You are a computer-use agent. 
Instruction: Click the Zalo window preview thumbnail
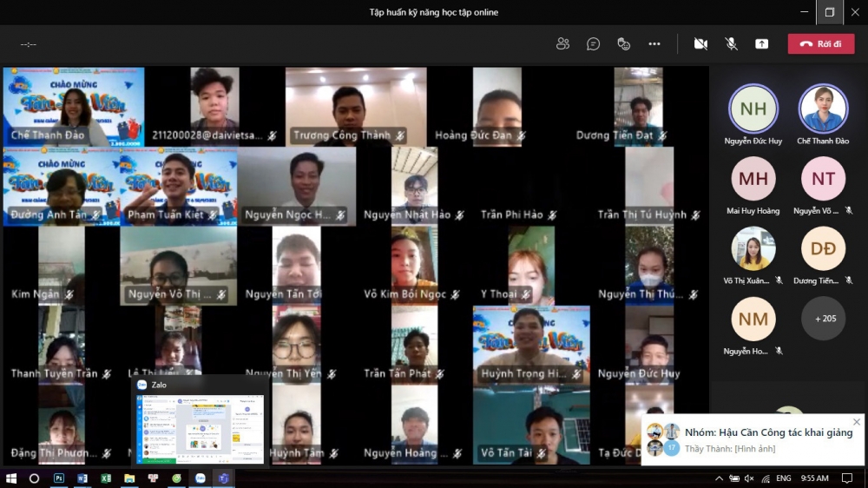tap(200, 429)
